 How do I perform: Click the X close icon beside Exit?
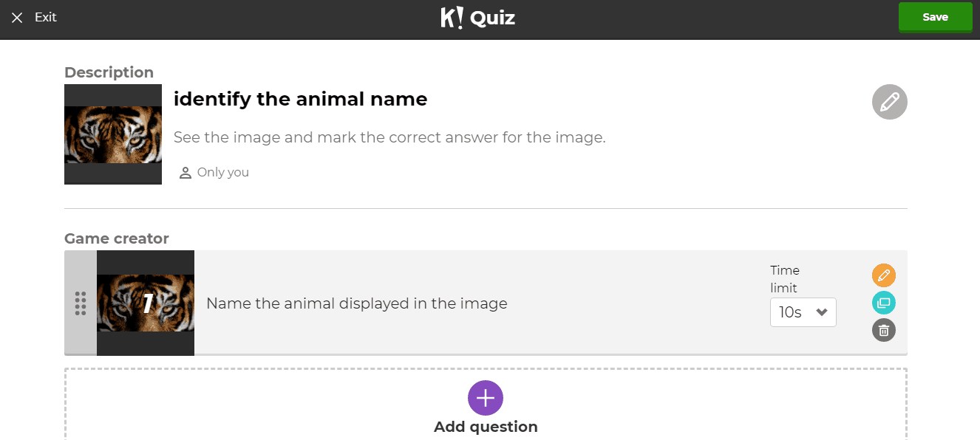coord(17,18)
